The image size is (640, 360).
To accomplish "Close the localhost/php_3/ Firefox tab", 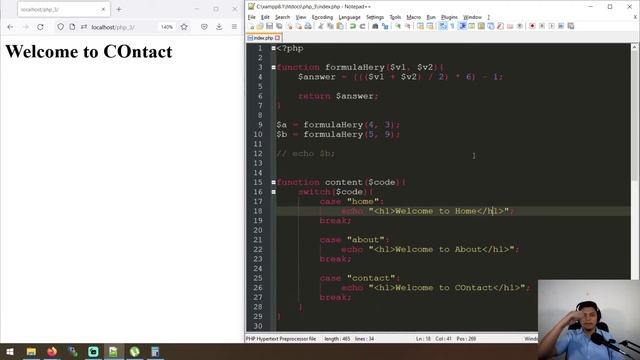I will pyautogui.click(x=103, y=9).
